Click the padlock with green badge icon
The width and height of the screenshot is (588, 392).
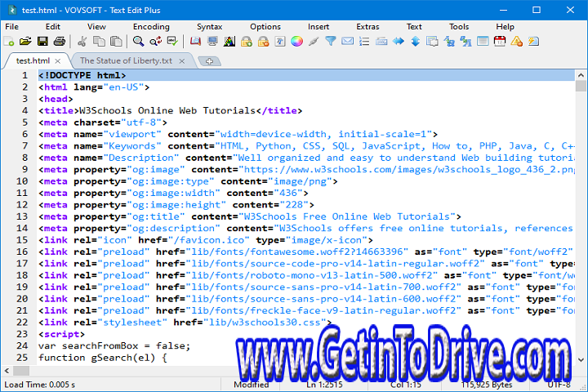247,42
